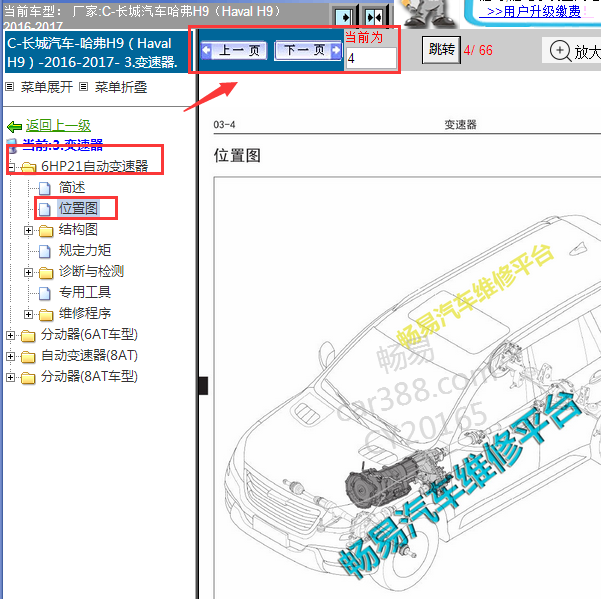Click the black splitter handle on divider
Screen dimensions: 601x599
(204, 386)
